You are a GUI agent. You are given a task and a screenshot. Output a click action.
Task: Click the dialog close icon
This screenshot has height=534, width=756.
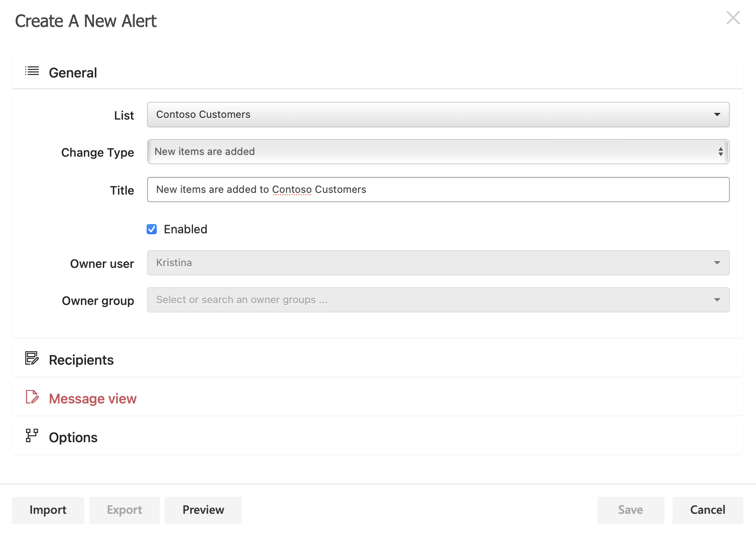coord(733,18)
